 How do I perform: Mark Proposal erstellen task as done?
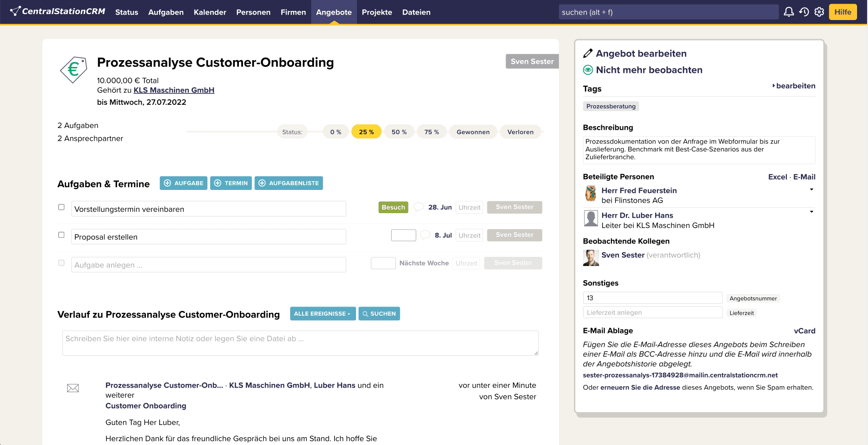[x=62, y=235]
